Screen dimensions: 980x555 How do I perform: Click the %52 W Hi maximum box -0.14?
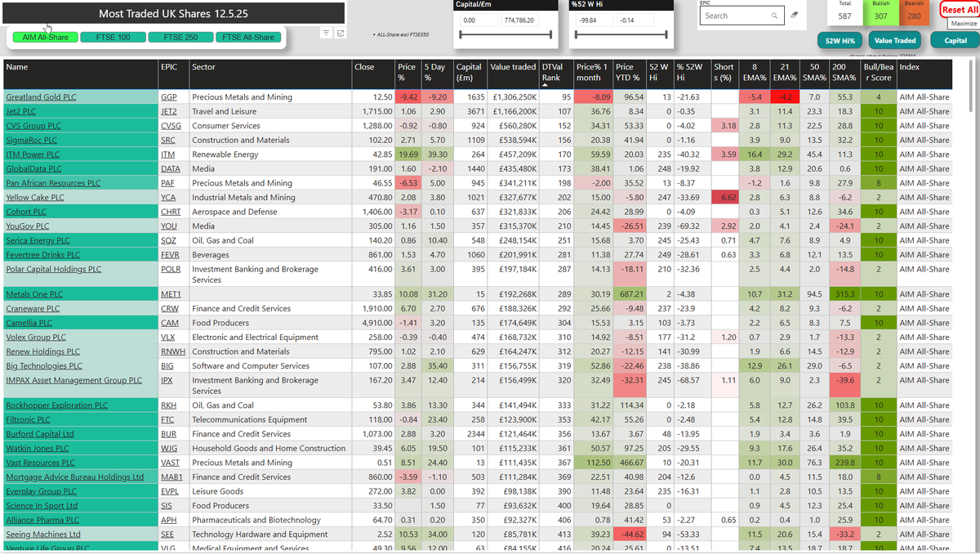tap(636, 20)
